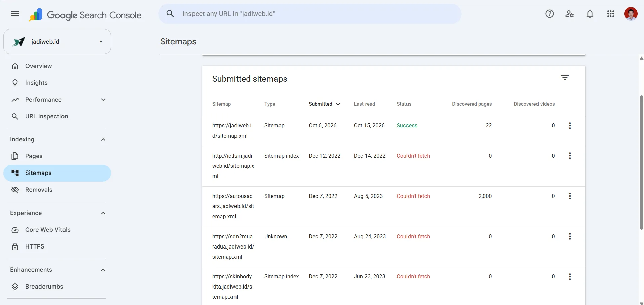Focus the Inspect any URL search field
The image size is (644, 305).
[x=309, y=14]
